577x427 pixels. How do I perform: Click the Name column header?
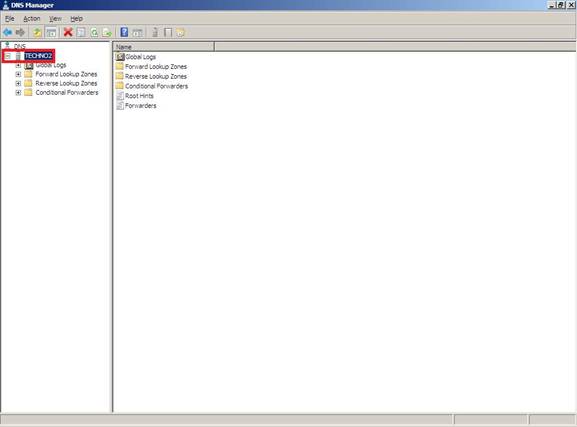[164, 47]
